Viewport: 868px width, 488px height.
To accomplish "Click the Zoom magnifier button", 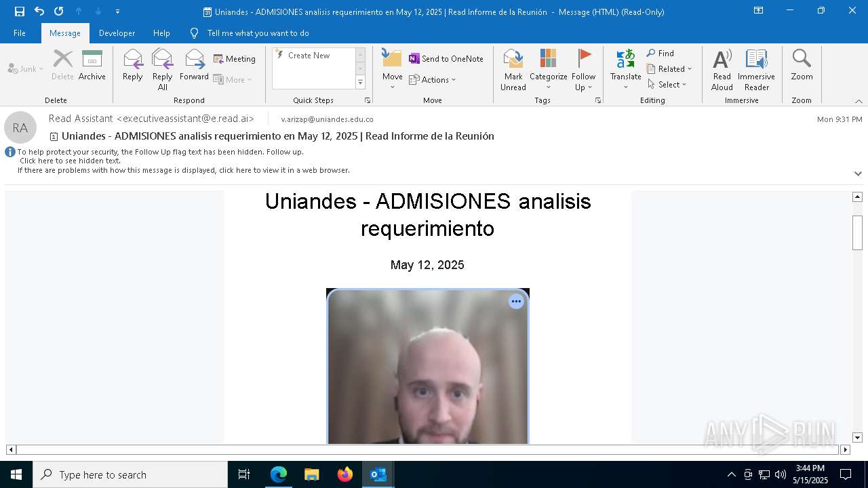I will point(802,66).
